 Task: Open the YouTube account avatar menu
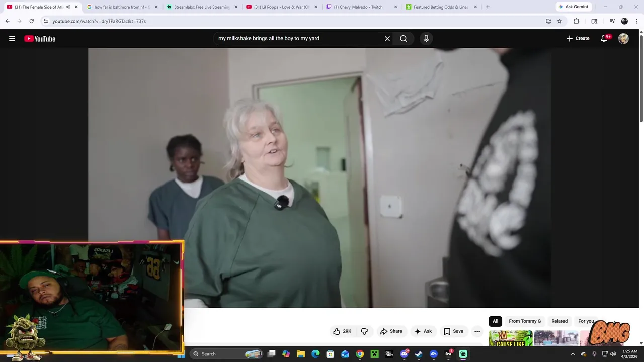623,38
